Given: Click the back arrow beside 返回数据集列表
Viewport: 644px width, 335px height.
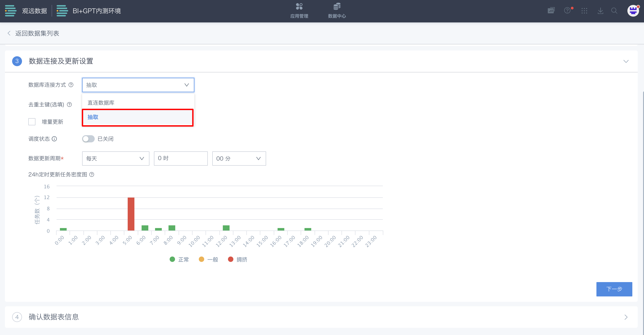Looking at the screenshot, I should click(9, 33).
